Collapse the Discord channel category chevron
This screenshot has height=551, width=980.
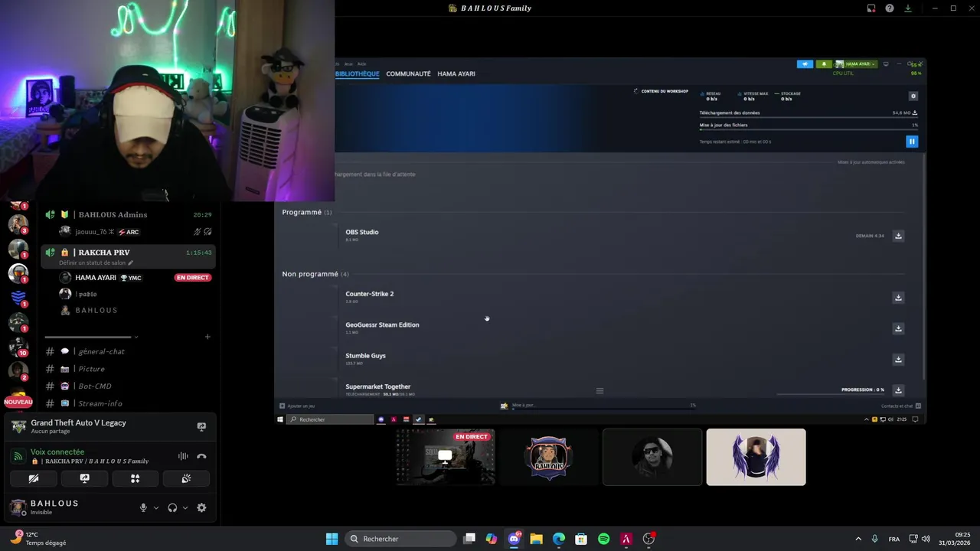pos(136,337)
